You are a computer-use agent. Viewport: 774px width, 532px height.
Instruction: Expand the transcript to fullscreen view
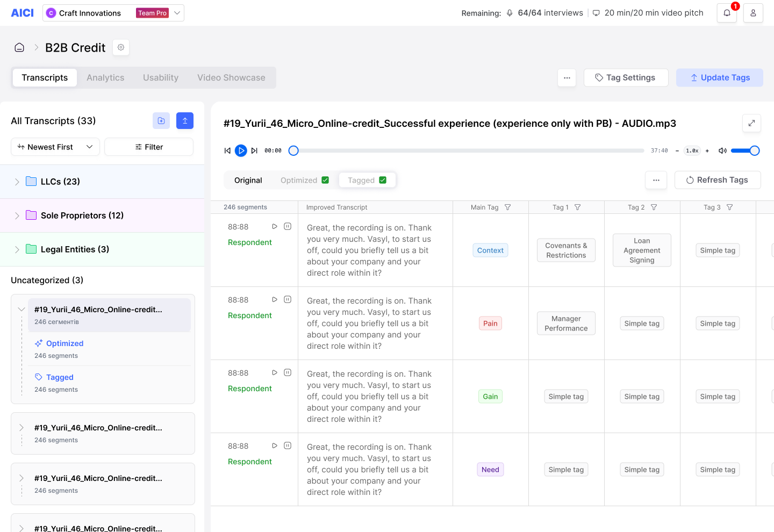751,123
